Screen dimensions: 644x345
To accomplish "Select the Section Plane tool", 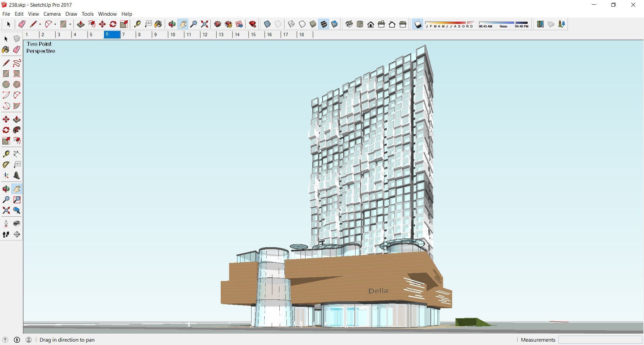I will pyautogui.click(x=17, y=234).
